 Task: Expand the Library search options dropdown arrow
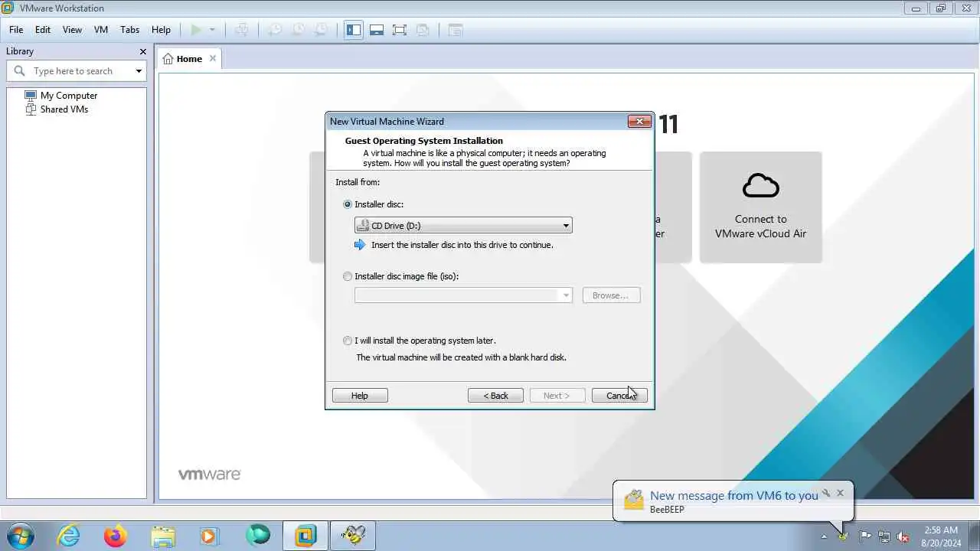[x=139, y=71]
